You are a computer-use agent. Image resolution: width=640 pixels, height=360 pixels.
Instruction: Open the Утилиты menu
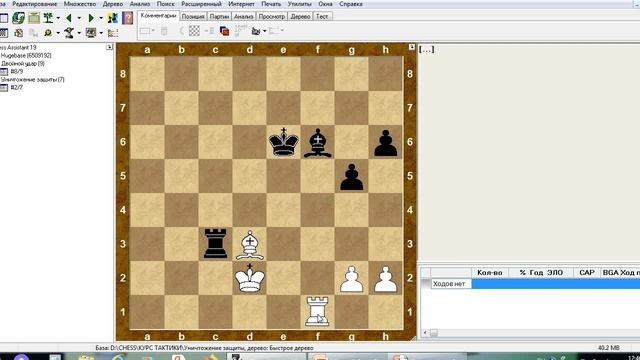pos(299,4)
